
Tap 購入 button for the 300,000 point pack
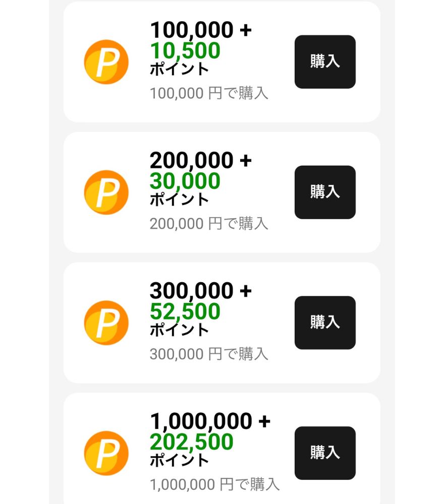[x=325, y=323]
